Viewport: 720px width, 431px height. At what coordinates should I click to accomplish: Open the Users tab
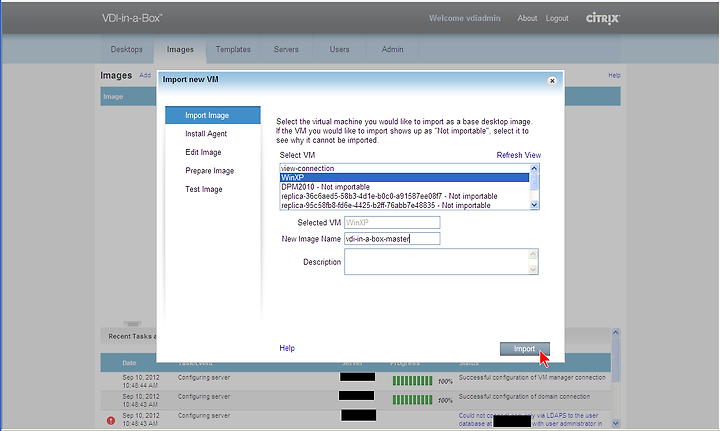click(x=339, y=49)
